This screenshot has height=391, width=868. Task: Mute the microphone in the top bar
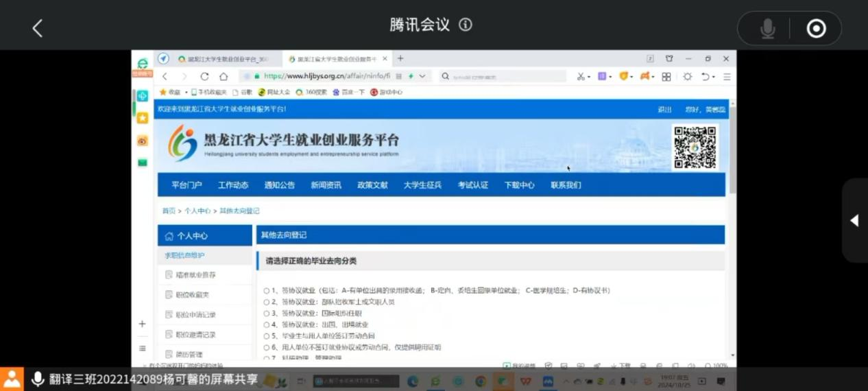[767, 28]
